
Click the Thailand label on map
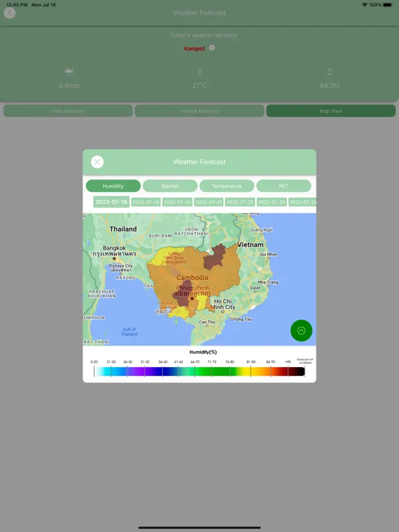(123, 229)
